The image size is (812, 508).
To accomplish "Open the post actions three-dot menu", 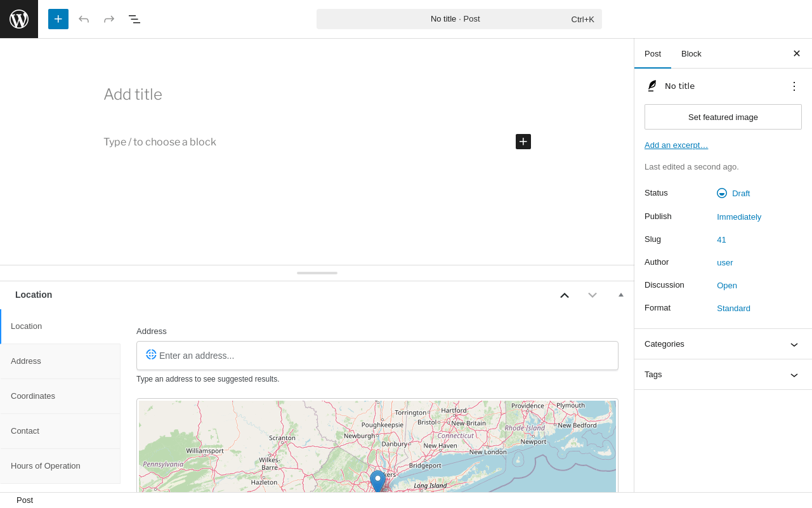I will tap(794, 86).
